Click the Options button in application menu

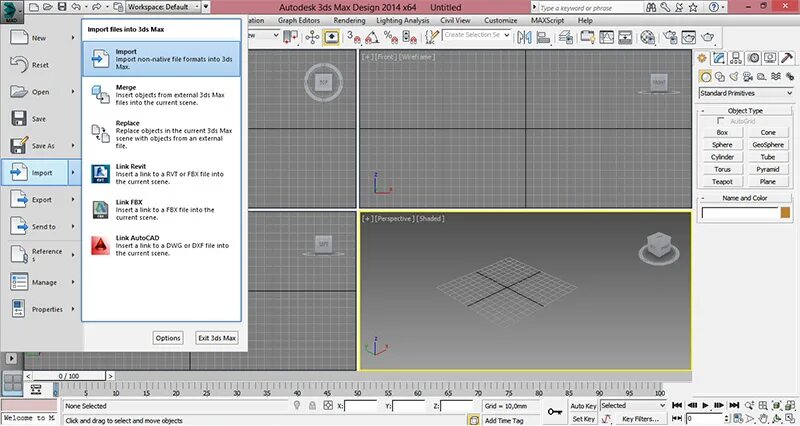pyautogui.click(x=168, y=338)
